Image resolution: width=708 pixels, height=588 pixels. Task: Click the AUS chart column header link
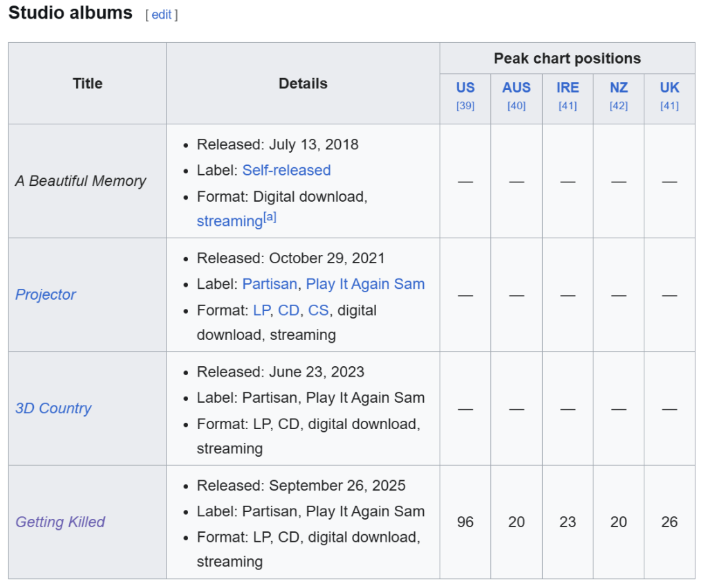point(516,88)
